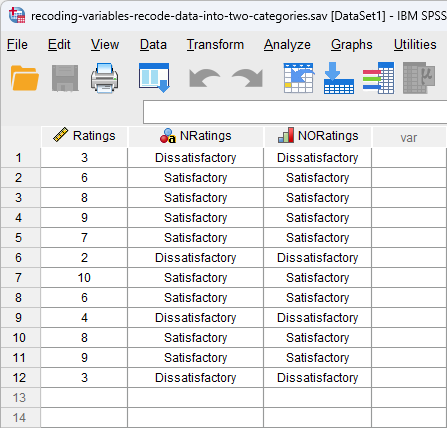Image resolution: width=447 pixels, height=428 pixels.
Task: Click the Redo arrow icon
Action: pos(248,78)
